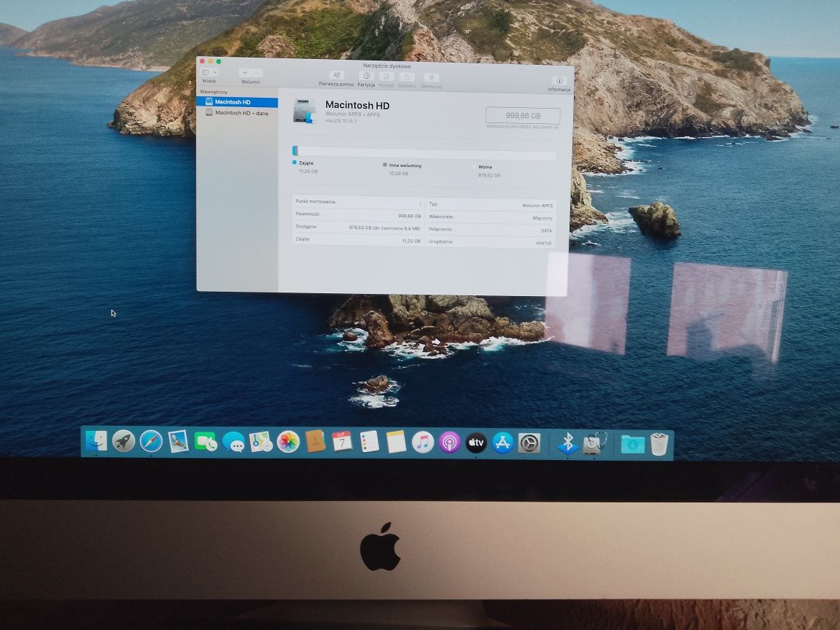
Task: Click the disk usage bar
Action: coord(424,152)
